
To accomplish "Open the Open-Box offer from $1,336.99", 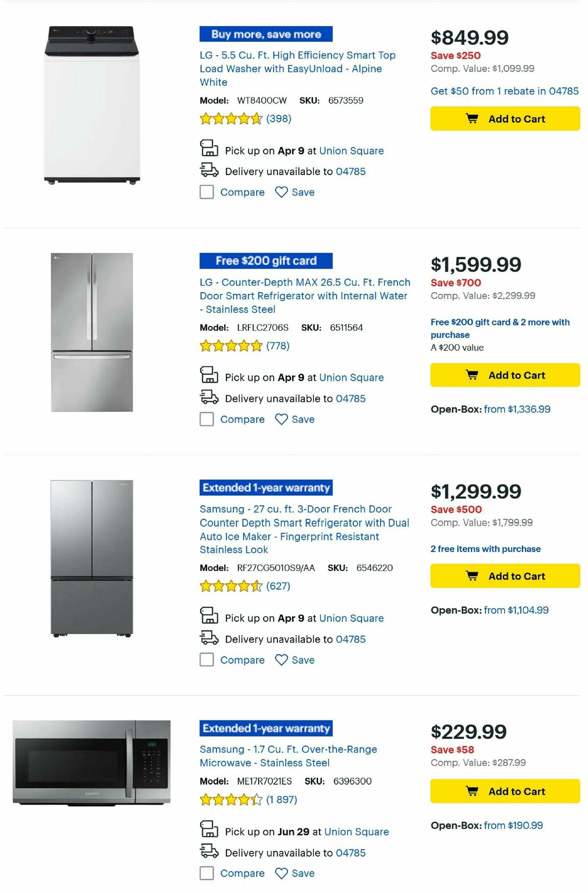I will pyautogui.click(x=517, y=409).
